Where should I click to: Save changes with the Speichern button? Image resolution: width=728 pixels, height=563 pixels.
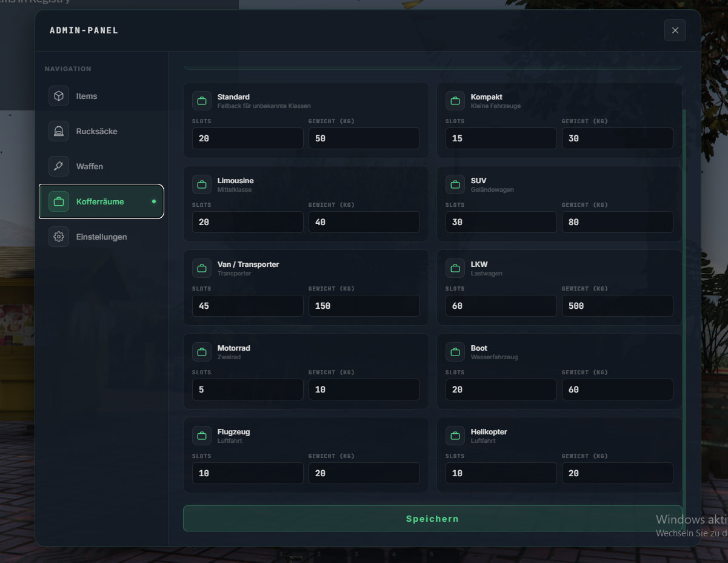click(432, 519)
